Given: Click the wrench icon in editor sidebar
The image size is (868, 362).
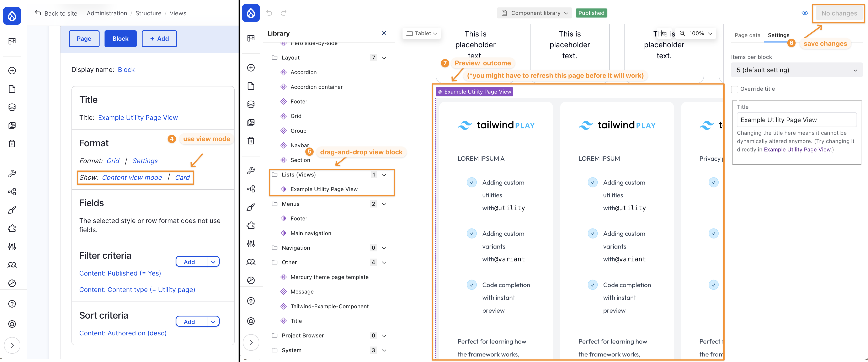Looking at the screenshot, I should click(x=251, y=171).
